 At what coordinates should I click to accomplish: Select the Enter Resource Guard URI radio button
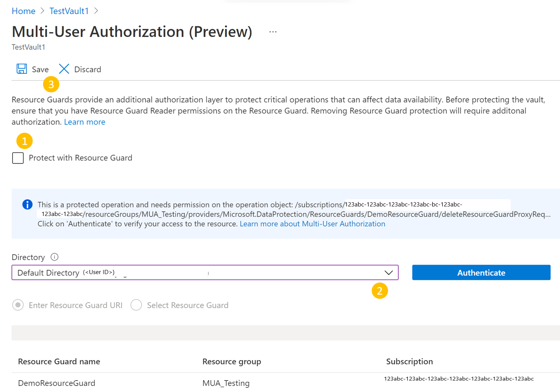[x=18, y=305]
